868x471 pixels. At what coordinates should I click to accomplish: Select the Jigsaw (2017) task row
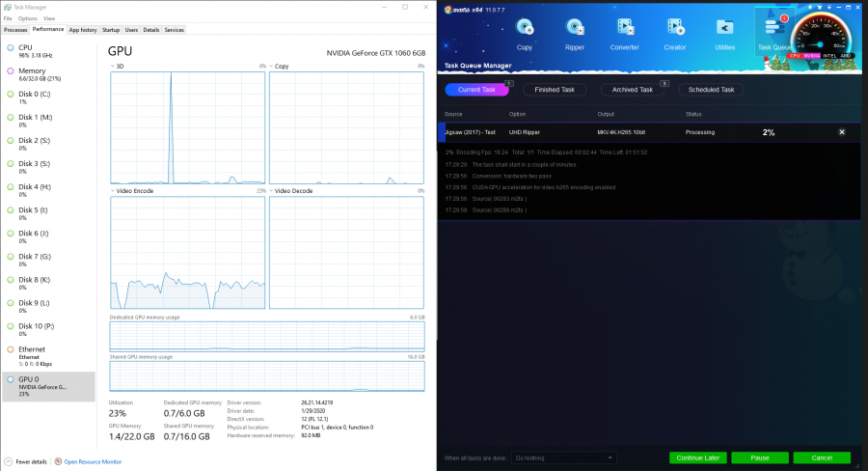coord(649,132)
